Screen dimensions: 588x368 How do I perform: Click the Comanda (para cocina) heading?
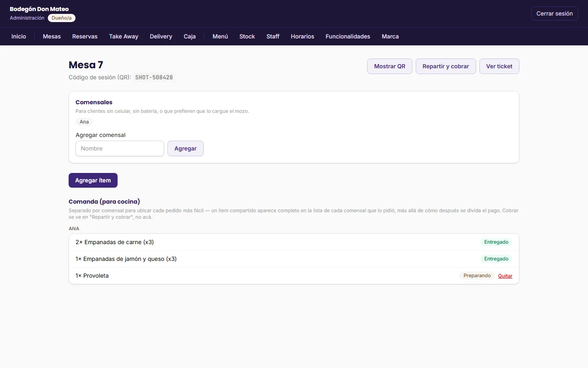(x=104, y=202)
